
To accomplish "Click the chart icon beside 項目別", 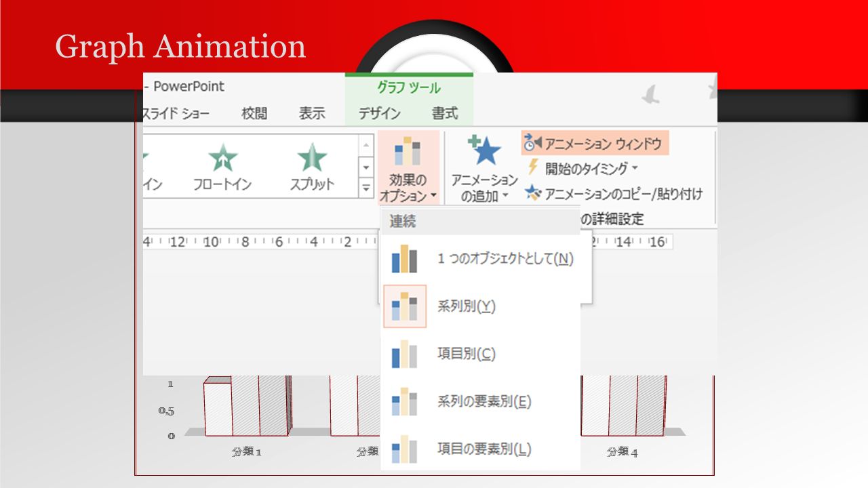I will tap(405, 354).
